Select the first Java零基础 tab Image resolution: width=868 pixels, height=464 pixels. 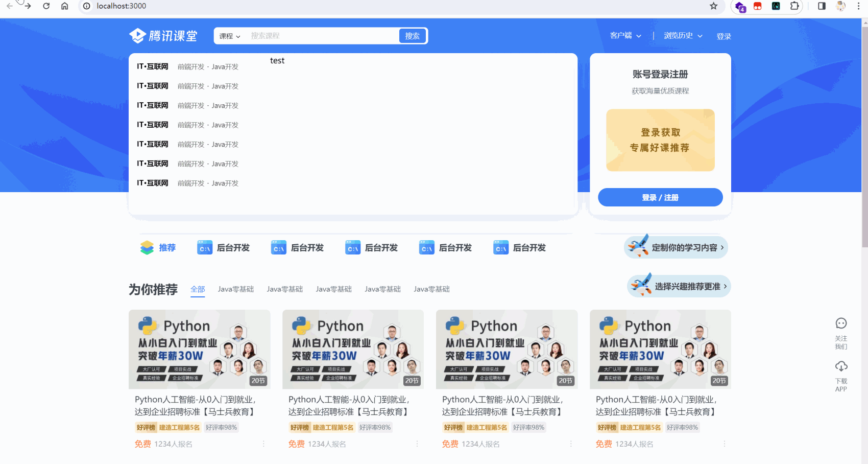(236, 289)
